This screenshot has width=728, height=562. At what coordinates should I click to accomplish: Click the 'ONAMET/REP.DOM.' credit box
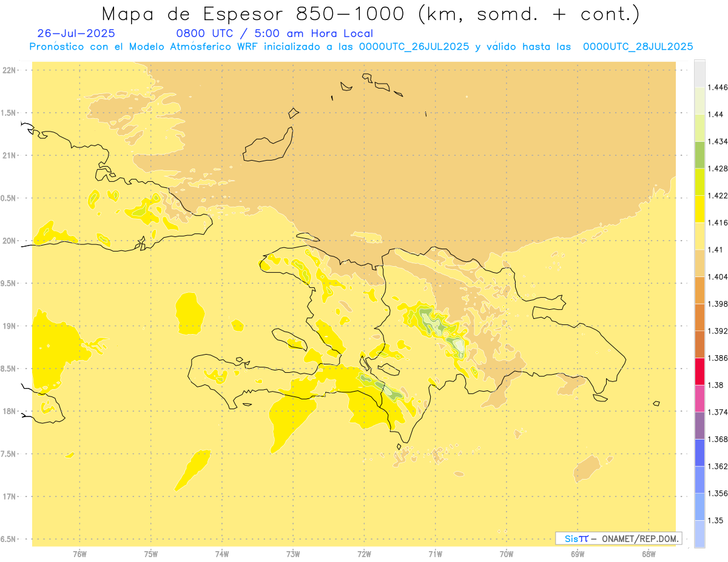pos(619,538)
